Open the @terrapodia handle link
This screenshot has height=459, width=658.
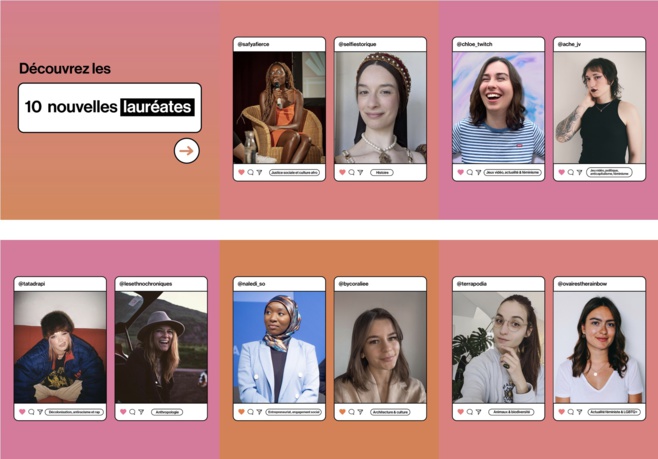point(474,284)
